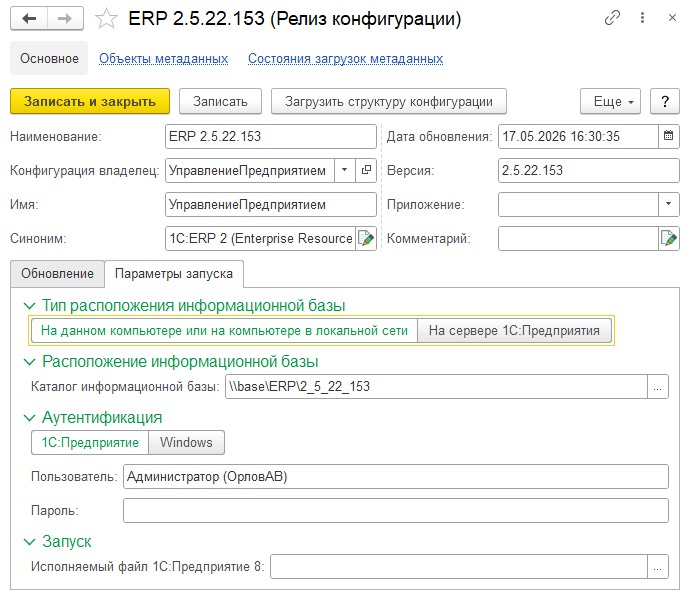
Task: Select На данном компьютере или в локальной сети
Action: 224,330
